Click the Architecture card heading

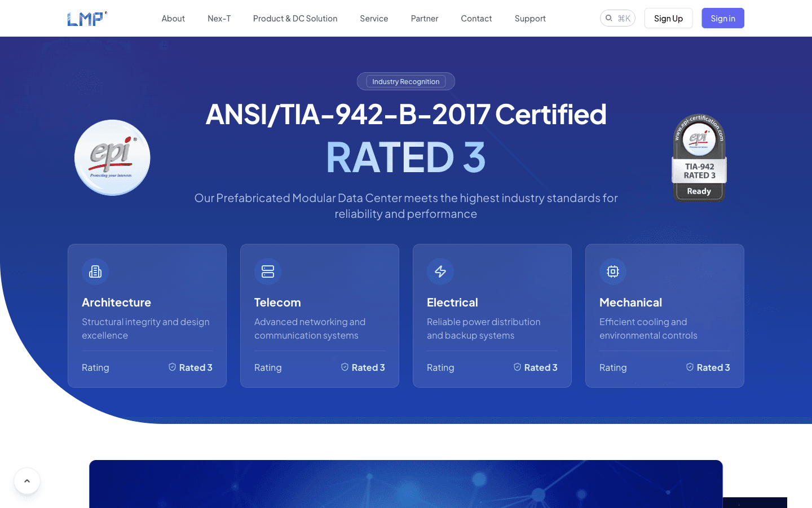(x=116, y=303)
